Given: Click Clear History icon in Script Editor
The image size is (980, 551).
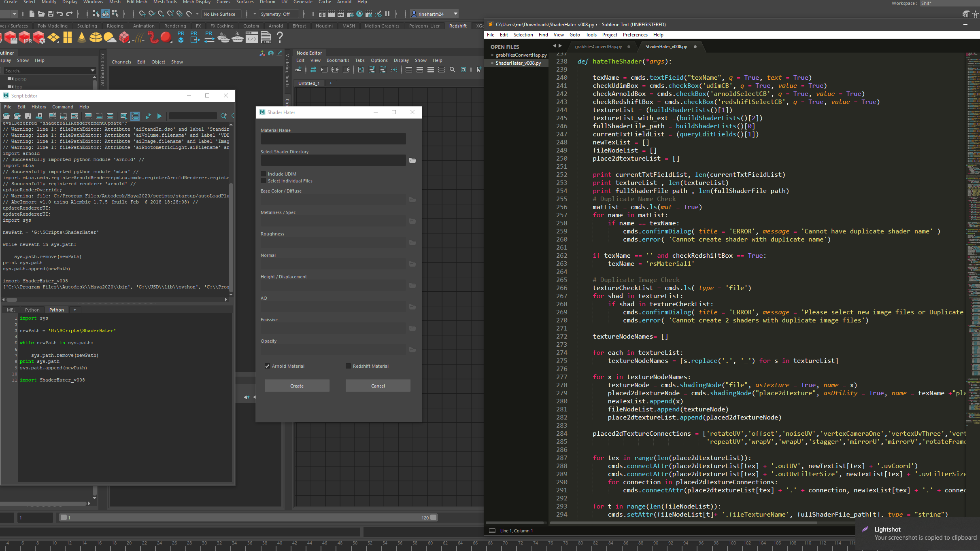Looking at the screenshot, I should [x=53, y=116].
